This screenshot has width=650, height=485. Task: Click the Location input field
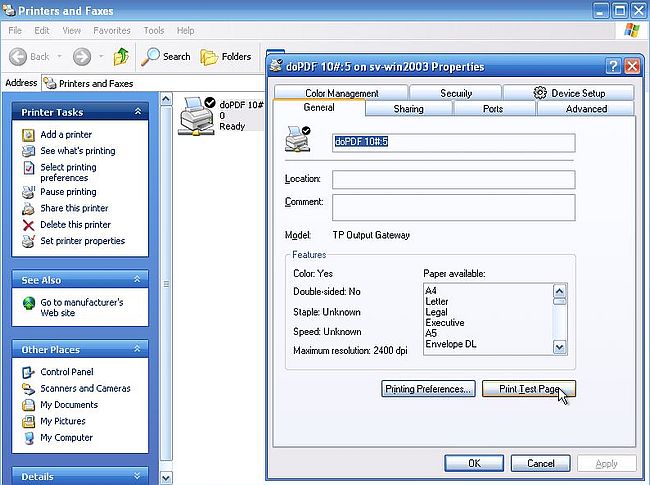pyautogui.click(x=454, y=180)
